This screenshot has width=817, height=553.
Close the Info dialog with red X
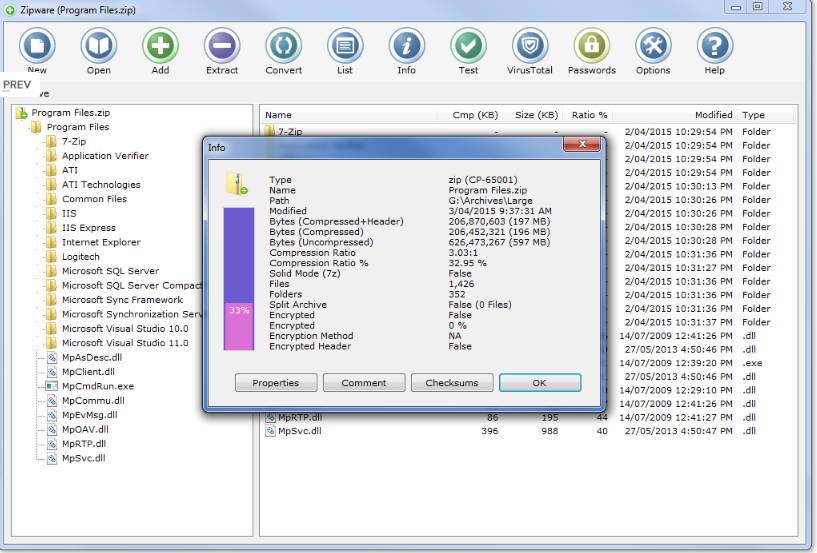[581, 147]
